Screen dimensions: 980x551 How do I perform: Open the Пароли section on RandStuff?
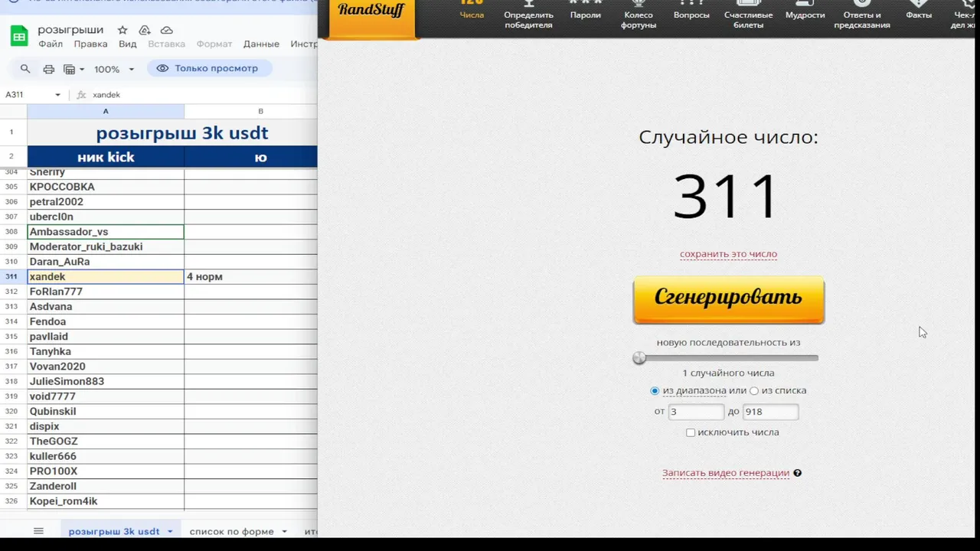click(586, 11)
